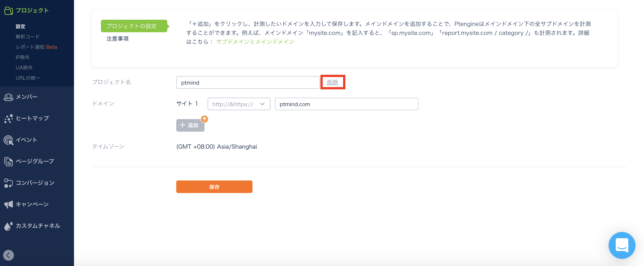Screen dimensions: 644x266
Task: Click the ＋追加 add domain button
Action: coord(190,125)
